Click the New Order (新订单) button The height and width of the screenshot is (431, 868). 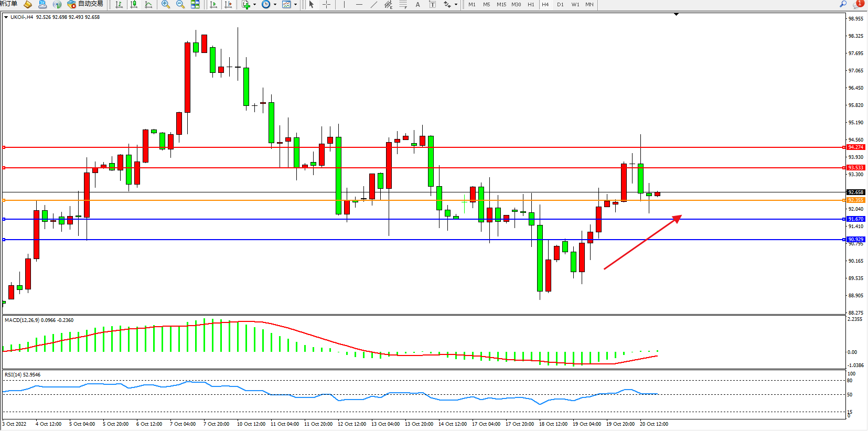tap(8, 4)
